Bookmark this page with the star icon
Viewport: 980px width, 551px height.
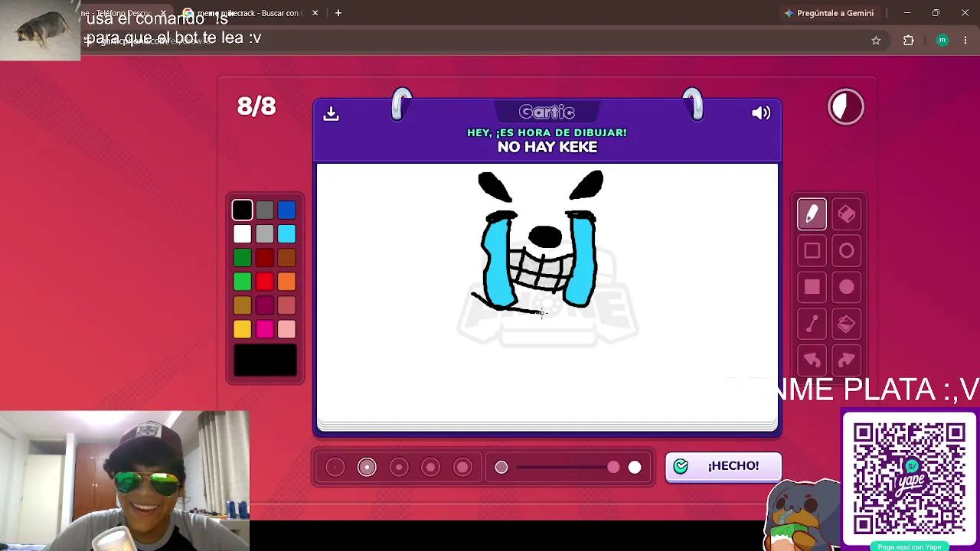click(876, 41)
